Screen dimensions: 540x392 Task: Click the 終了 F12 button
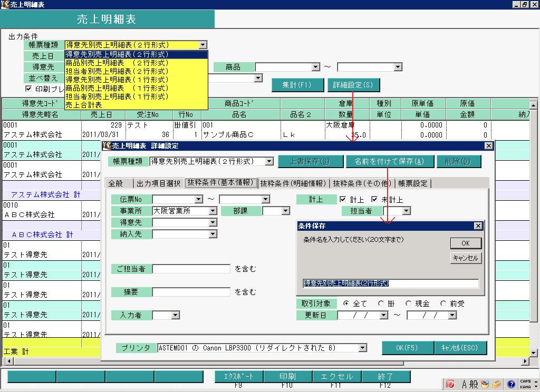pos(385,377)
